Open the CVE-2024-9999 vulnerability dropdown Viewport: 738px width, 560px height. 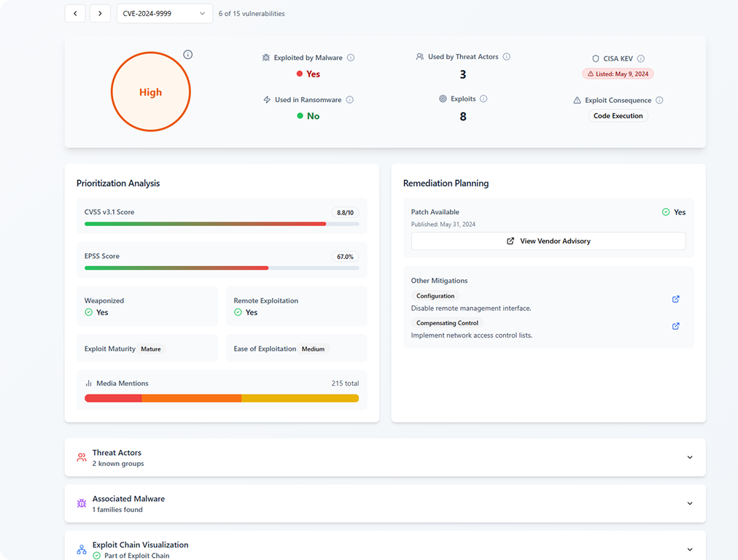[x=164, y=13]
